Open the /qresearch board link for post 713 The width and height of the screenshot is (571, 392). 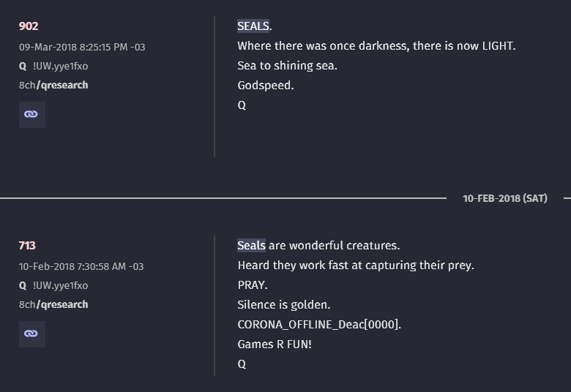62,305
